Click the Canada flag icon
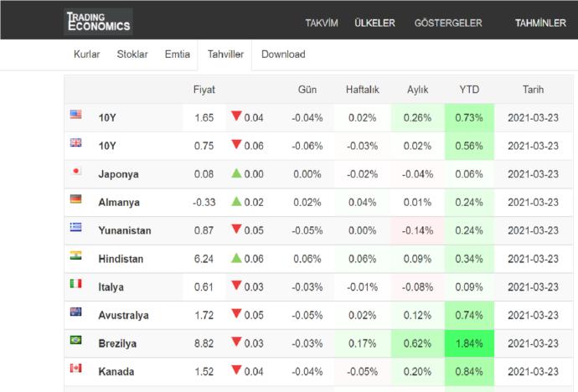578x392 pixels. coord(76,368)
